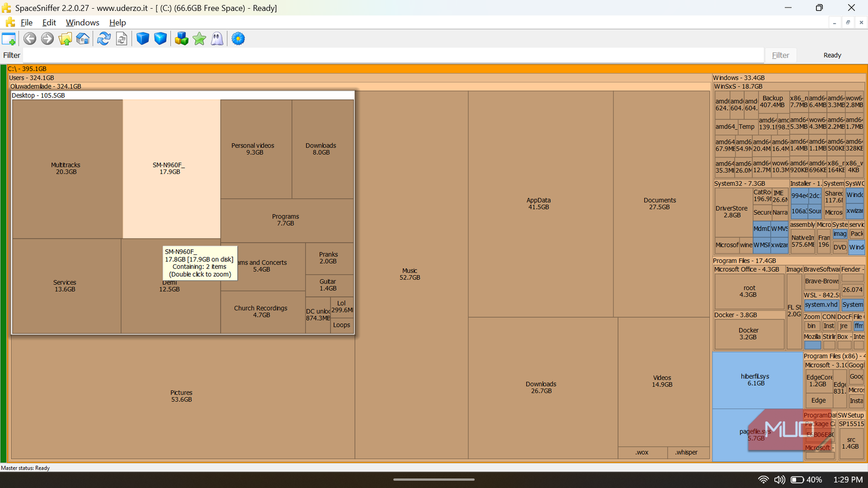868x488 pixels.
Task: Open the File menu
Action: (27, 23)
